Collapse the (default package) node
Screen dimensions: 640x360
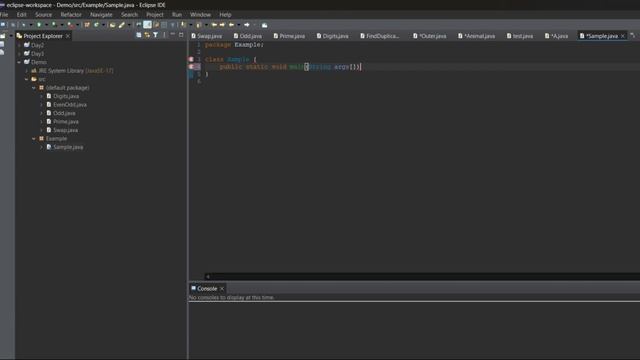(x=34, y=88)
